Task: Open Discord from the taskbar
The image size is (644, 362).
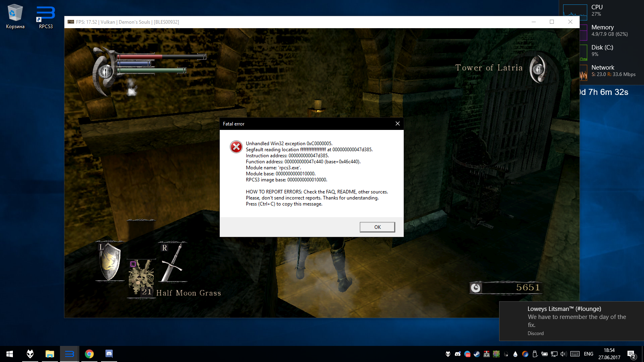Action: (109, 354)
